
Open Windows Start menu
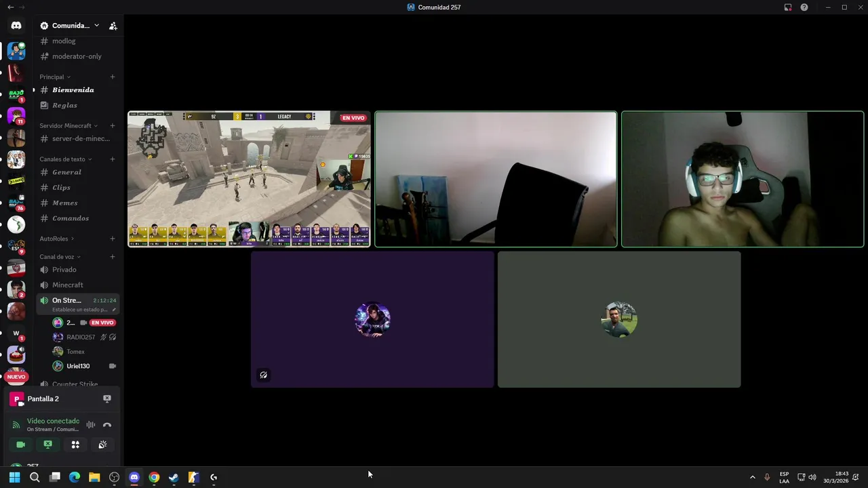14,477
